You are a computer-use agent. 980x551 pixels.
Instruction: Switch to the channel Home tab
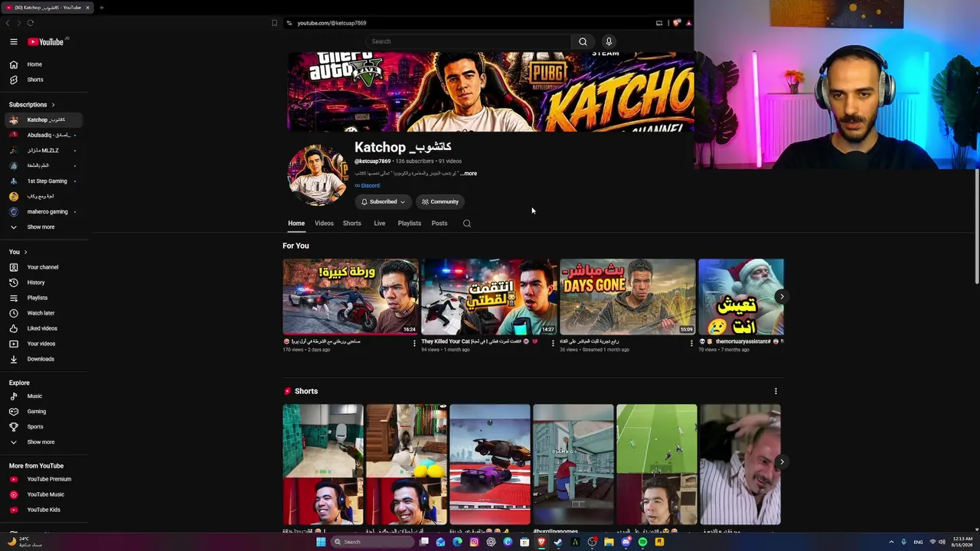pos(296,223)
